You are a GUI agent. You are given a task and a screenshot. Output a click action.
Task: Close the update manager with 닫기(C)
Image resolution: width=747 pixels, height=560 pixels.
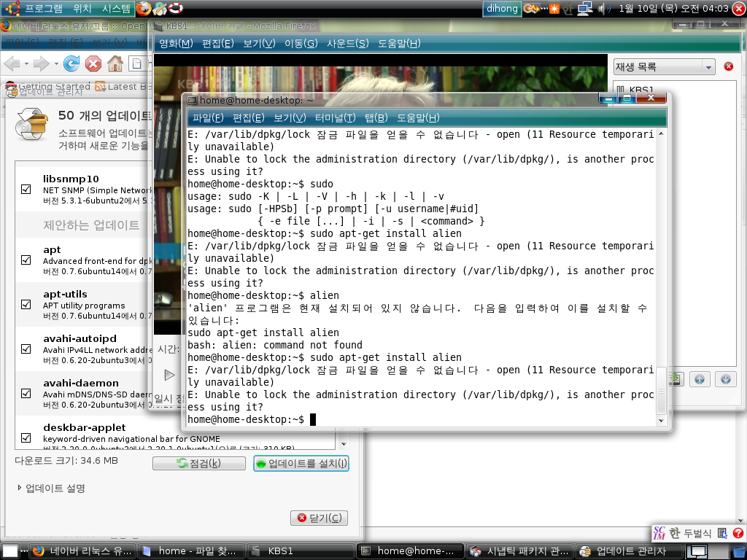click(x=320, y=518)
